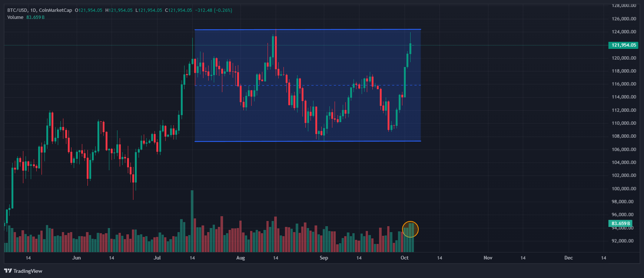Click the 83.659B volume axis tag
This screenshot has width=644, height=278.
[x=621, y=224]
